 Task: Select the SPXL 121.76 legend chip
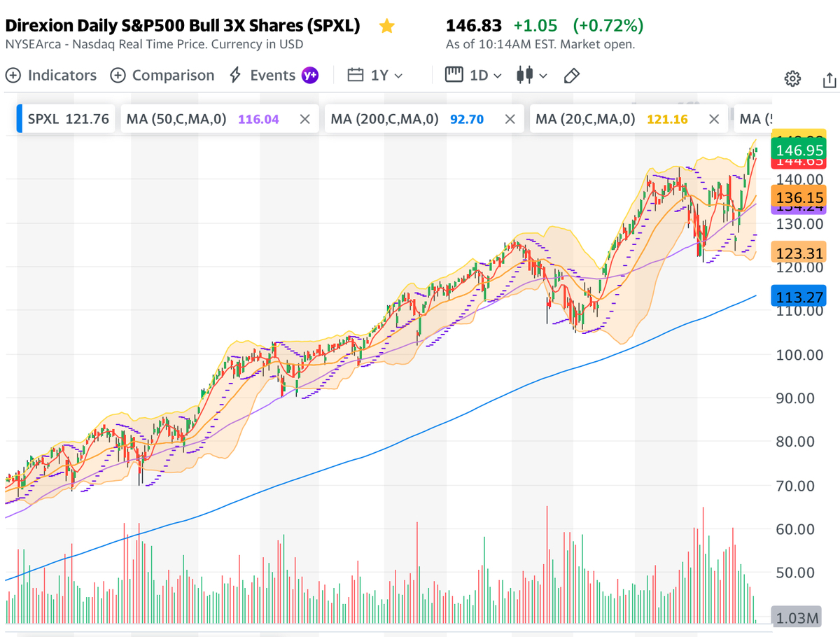(x=66, y=119)
